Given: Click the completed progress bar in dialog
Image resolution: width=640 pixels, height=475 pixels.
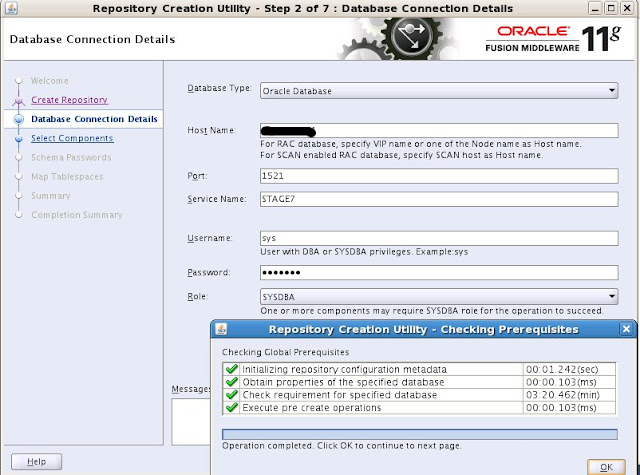Looking at the screenshot, I should [420, 434].
